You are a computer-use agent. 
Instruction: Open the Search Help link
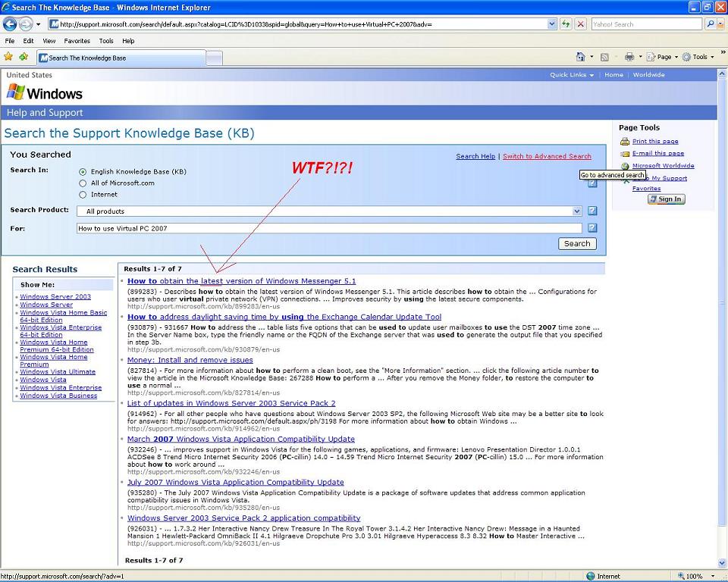coord(475,156)
